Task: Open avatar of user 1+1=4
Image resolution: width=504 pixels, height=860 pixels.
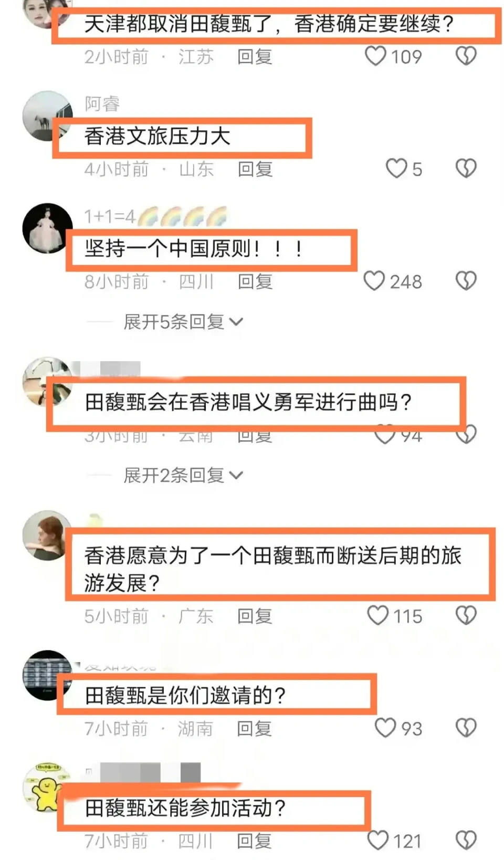Action: (x=47, y=228)
